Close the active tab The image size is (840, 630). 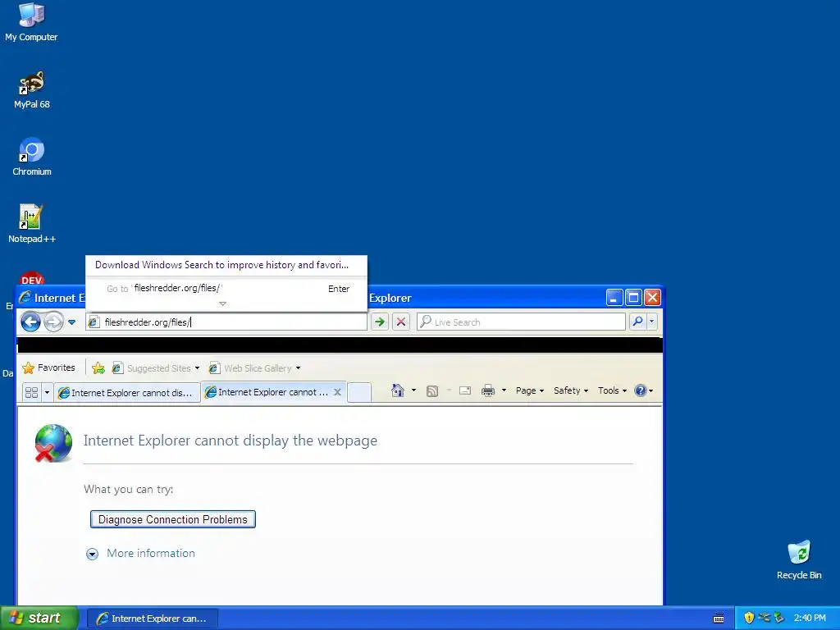click(337, 392)
